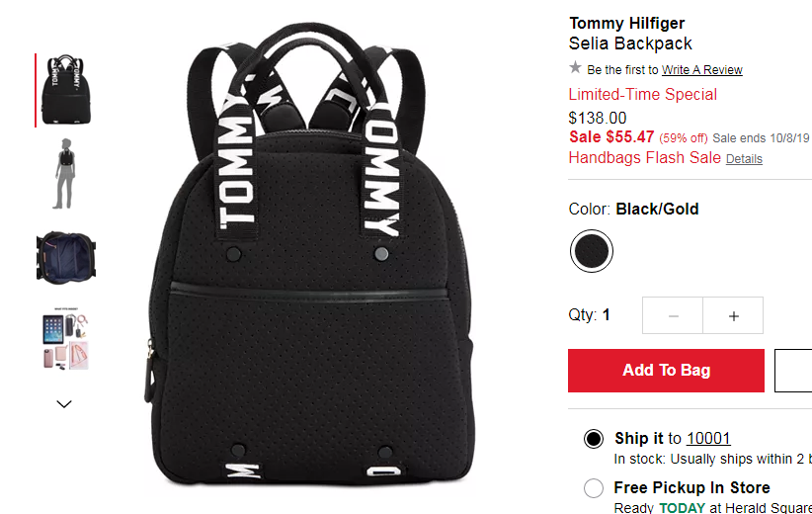The width and height of the screenshot is (812, 514).
Task: Choose the Black/Gold color swatch
Action: [592, 251]
